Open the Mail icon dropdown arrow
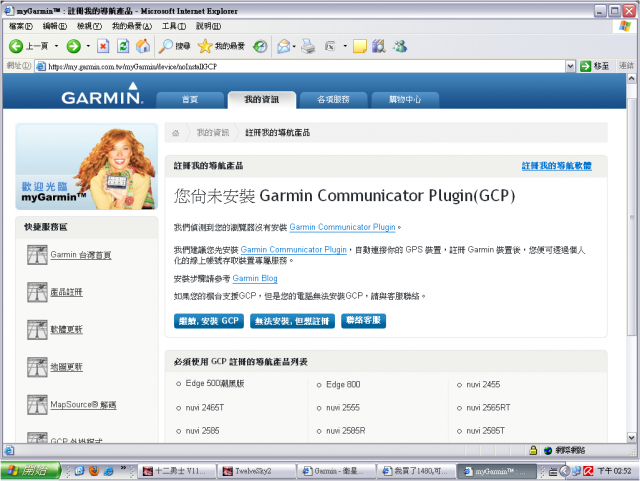The height and width of the screenshot is (481, 640). pyautogui.click(x=294, y=46)
